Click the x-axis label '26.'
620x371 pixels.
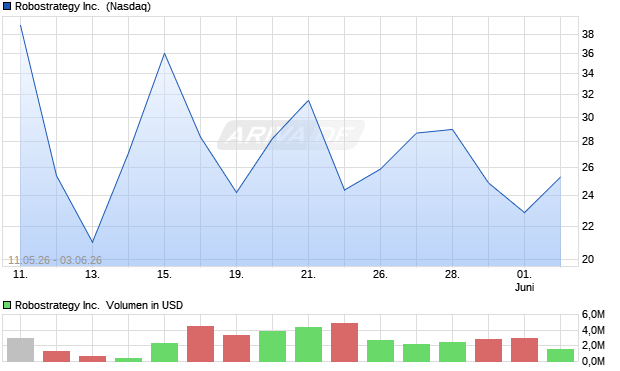(x=380, y=274)
